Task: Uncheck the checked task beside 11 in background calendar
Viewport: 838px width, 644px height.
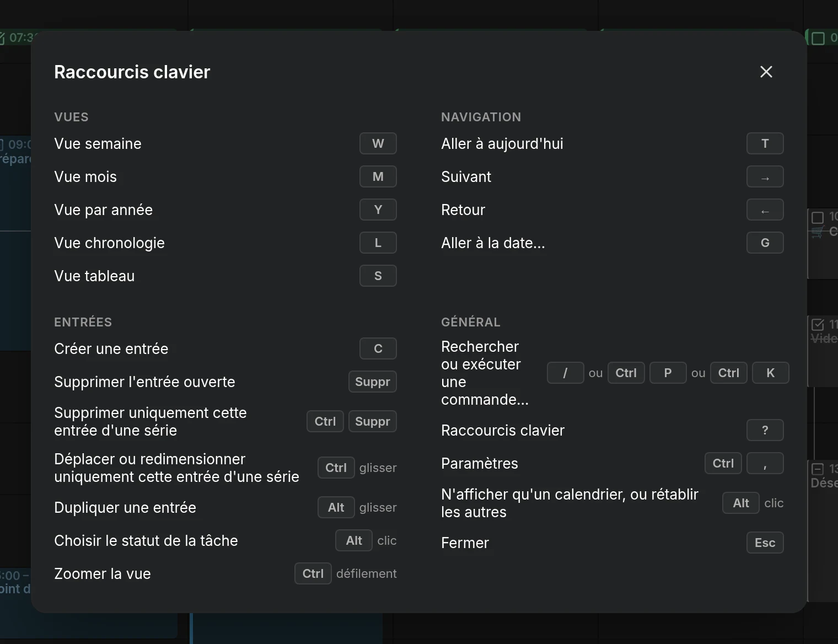Action: click(818, 325)
